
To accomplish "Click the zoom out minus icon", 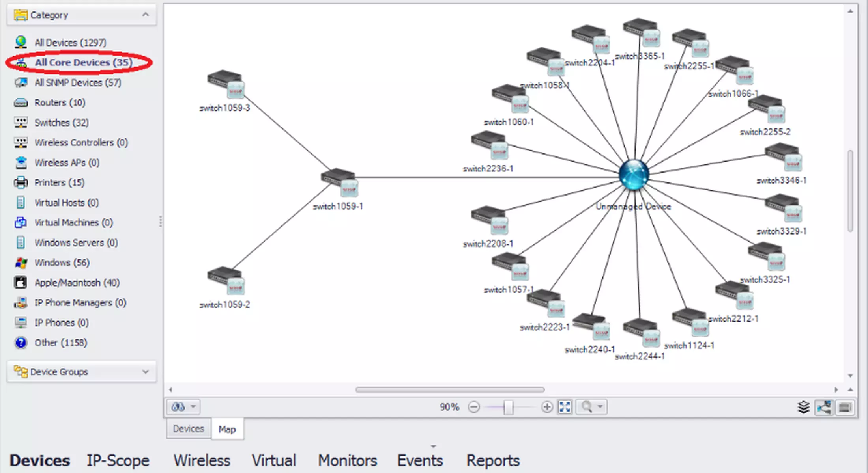I will (x=473, y=407).
